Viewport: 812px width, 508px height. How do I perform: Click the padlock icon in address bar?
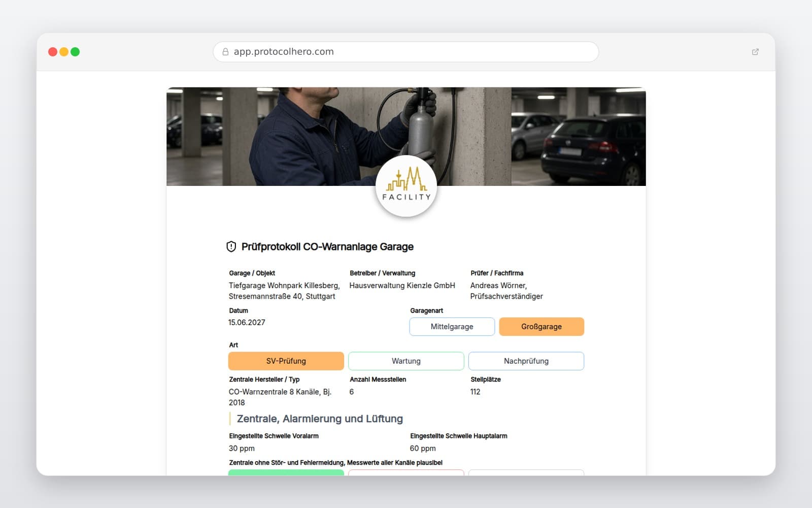pyautogui.click(x=225, y=52)
